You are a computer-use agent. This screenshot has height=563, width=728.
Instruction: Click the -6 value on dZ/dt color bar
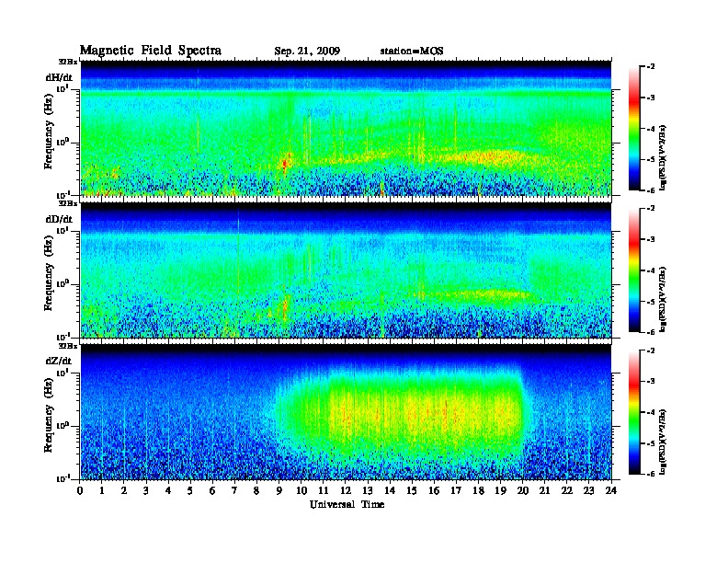coord(651,474)
